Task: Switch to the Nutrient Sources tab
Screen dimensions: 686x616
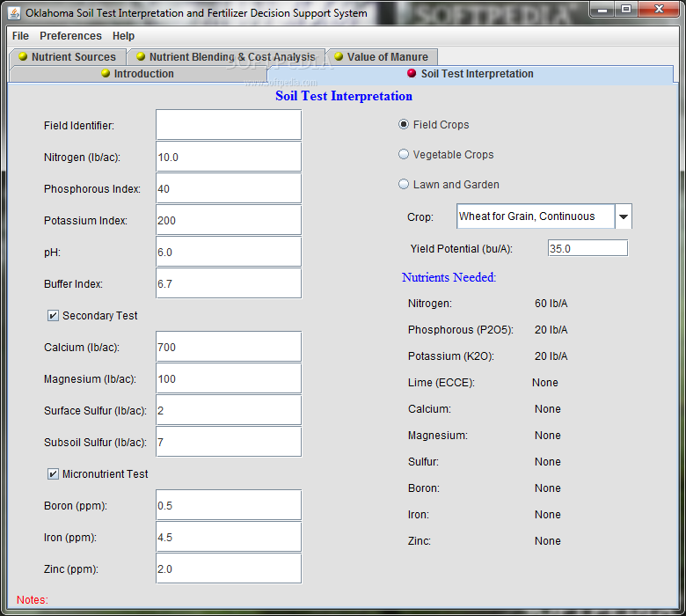Action: coord(68,57)
